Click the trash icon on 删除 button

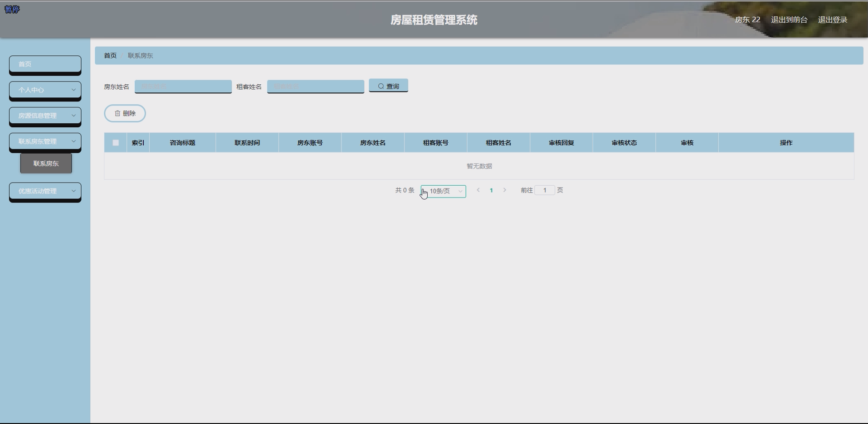coord(117,113)
